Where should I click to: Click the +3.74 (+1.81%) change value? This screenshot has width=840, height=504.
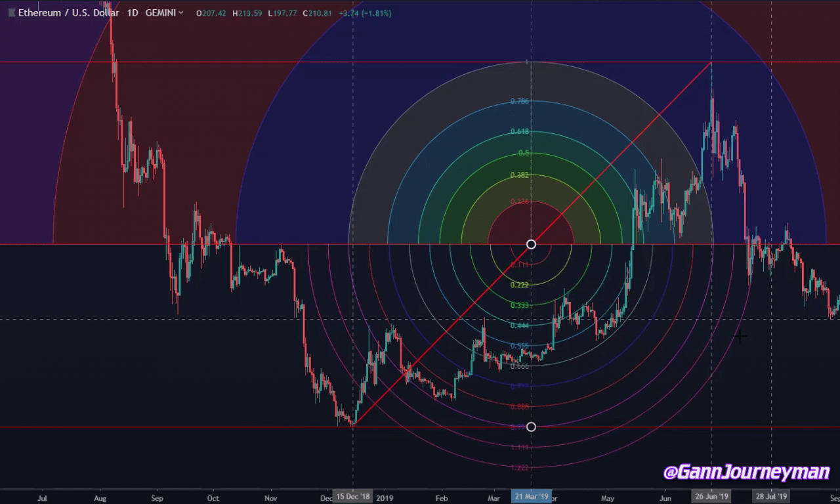point(365,12)
